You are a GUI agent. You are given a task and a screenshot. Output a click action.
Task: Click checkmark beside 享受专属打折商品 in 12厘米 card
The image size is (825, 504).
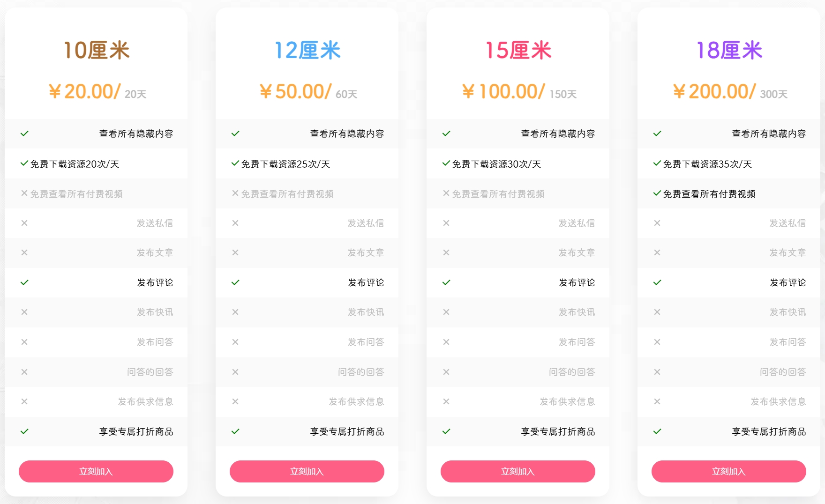tap(235, 431)
